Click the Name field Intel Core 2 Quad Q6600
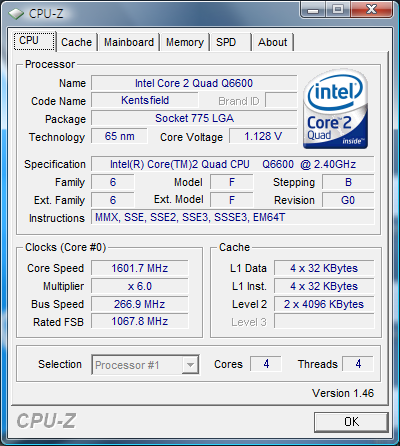 coord(194,83)
